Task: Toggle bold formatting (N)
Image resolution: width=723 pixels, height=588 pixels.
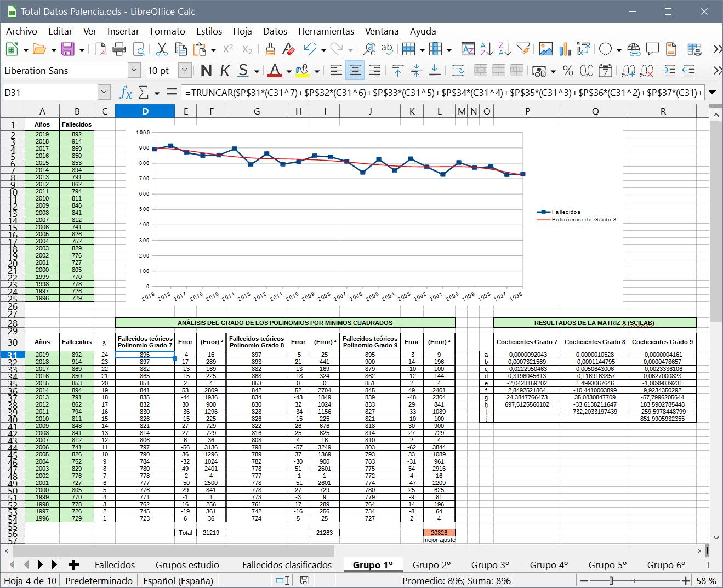Action: coord(206,71)
